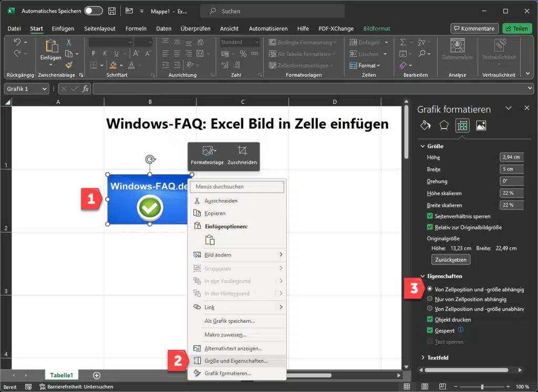Switch to Einfügen ribbon tab
The image size is (538, 392).
pos(63,28)
